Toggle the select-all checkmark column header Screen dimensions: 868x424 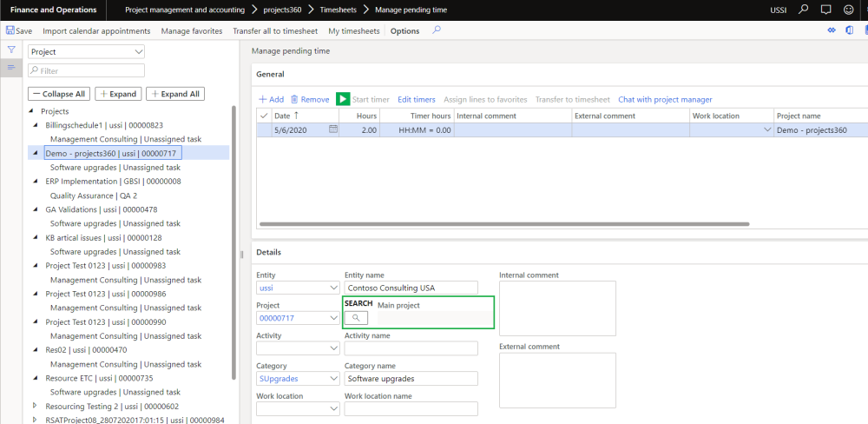[x=264, y=116]
